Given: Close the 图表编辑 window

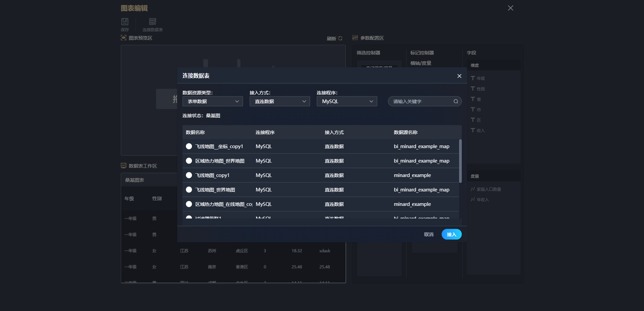Looking at the screenshot, I should pyautogui.click(x=510, y=8).
